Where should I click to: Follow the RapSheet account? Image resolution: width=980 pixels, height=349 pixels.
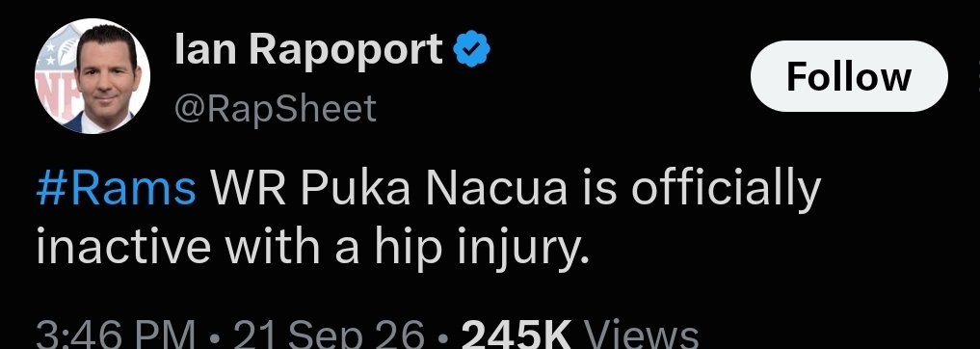point(849,76)
